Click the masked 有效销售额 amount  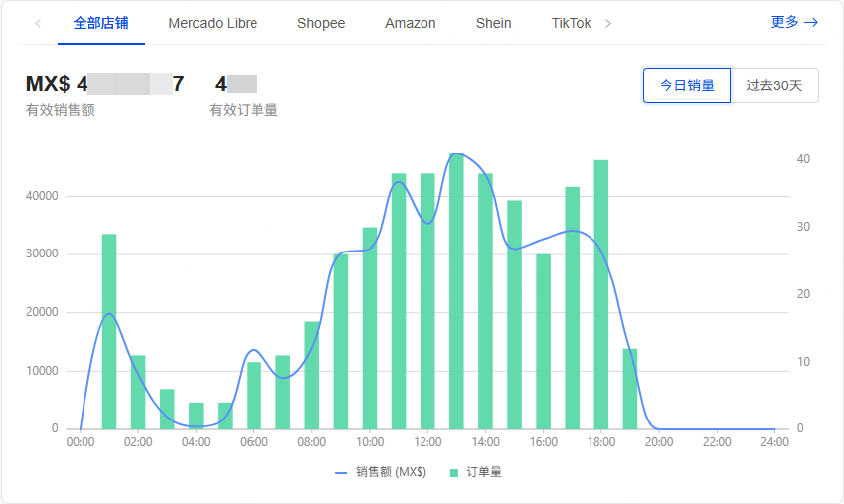click(x=104, y=84)
